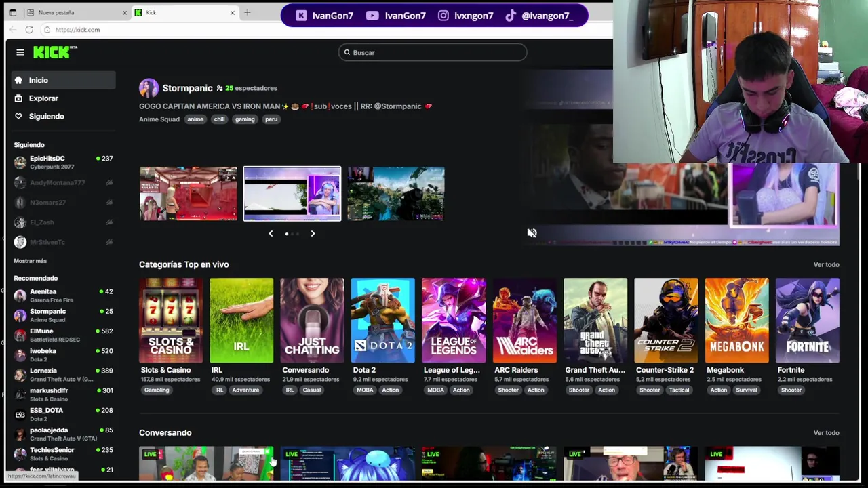
Task: Click the search magnifier icon
Action: pyautogui.click(x=347, y=52)
